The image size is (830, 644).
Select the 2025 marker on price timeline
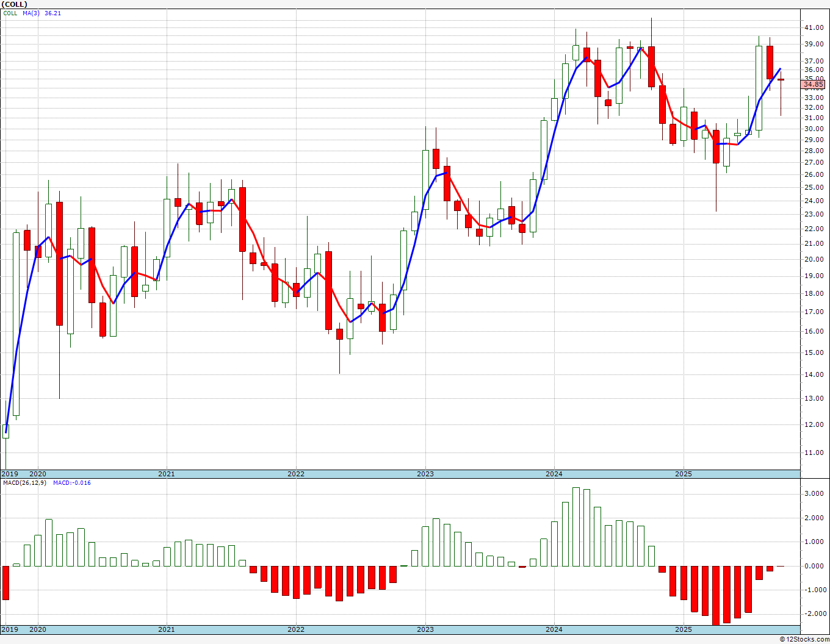[684, 474]
